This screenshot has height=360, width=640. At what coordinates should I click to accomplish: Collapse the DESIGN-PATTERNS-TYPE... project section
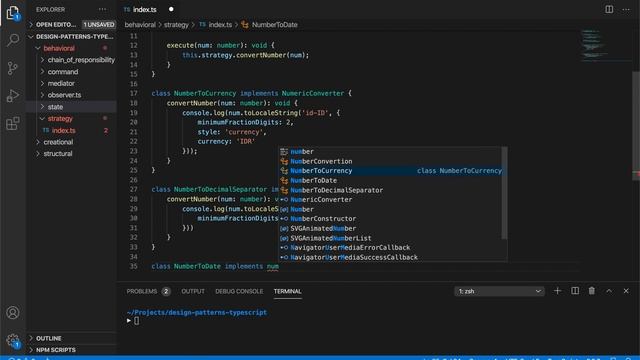click(71, 36)
